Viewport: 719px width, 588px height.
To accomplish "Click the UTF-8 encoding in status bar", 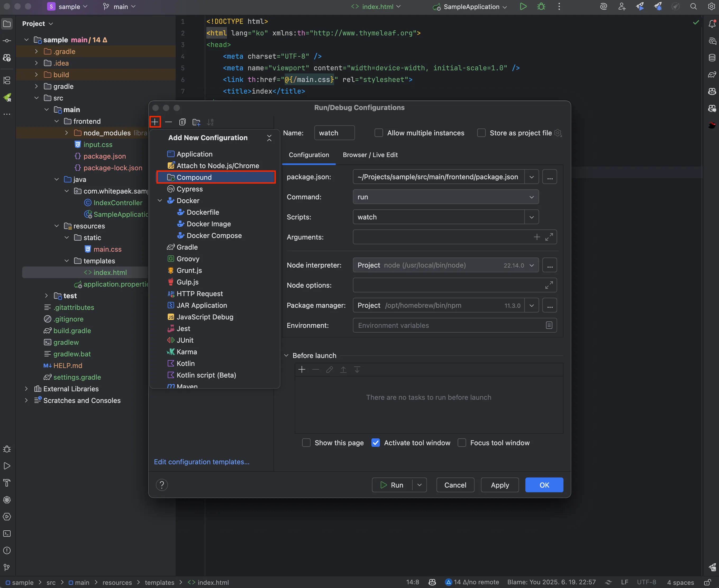I will pyautogui.click(x=646, y=582).
